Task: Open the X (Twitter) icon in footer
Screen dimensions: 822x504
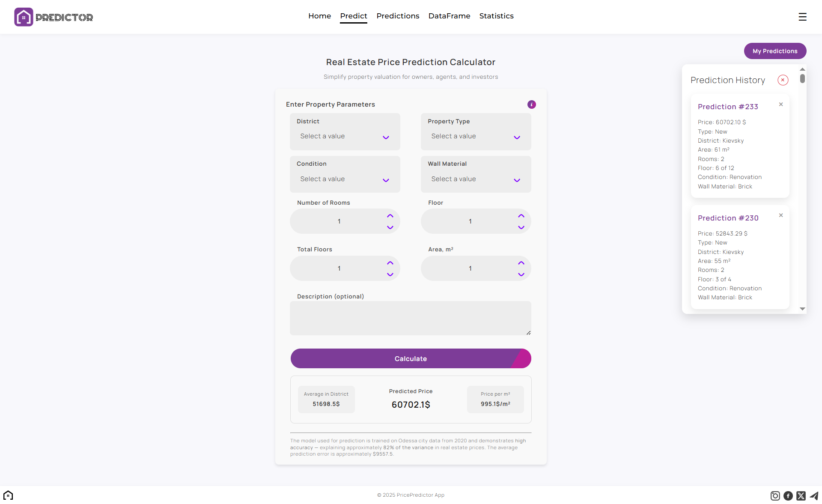Action: [801, 495]
